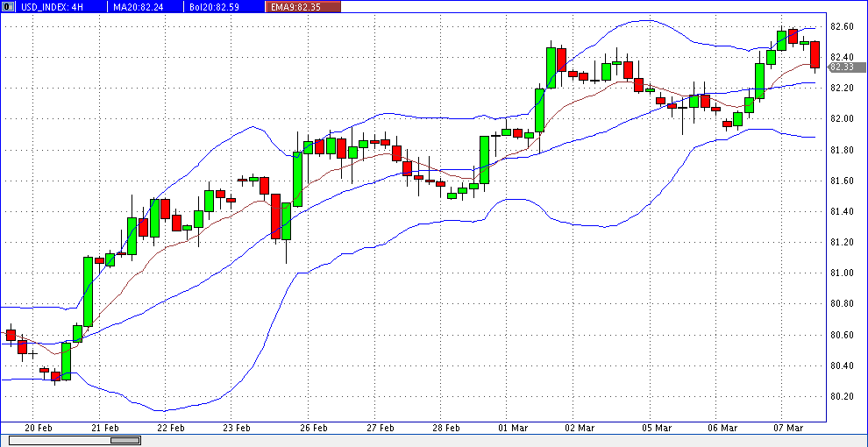Screen dimensions: 868x447
Task: Click the 82.00 price axis label
Action: [842, 119]
